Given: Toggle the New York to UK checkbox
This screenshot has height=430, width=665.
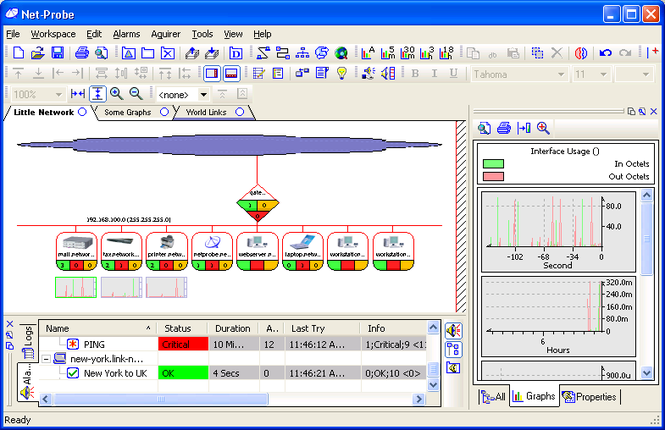Looking at the screenshot, I should pos(72,373).
